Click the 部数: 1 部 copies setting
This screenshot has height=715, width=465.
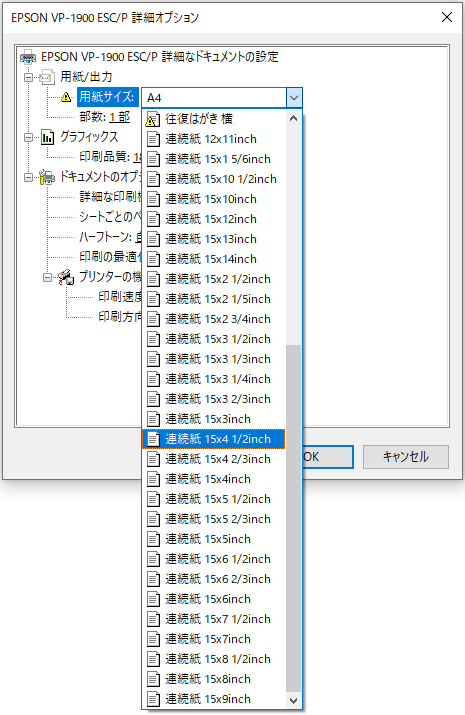click(x=105, y=117)
